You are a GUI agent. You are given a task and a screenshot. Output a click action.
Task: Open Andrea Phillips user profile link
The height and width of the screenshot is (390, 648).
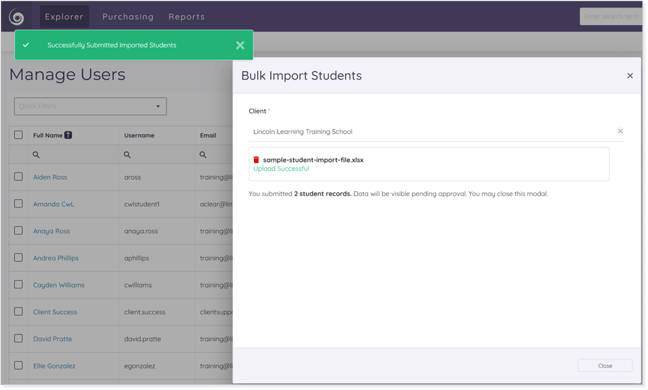click(56, 258)
